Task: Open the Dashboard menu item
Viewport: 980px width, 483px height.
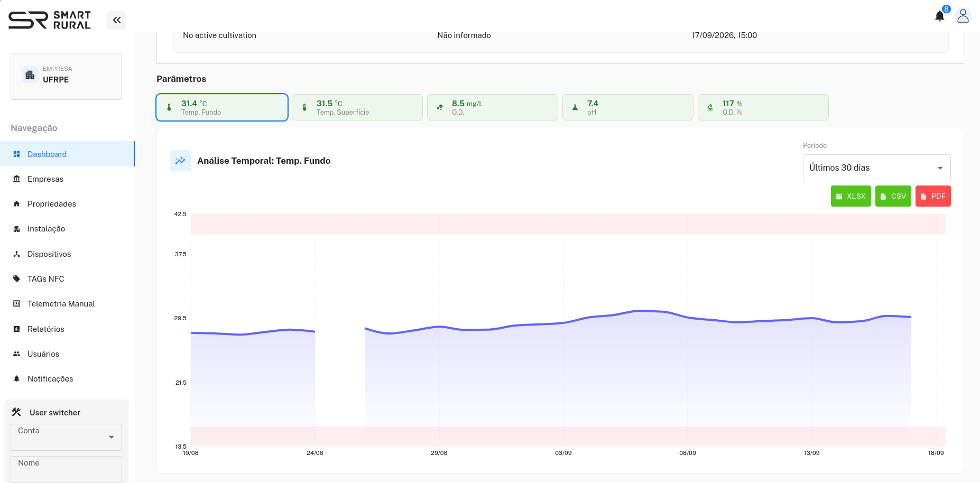Action: pos(67,154)
